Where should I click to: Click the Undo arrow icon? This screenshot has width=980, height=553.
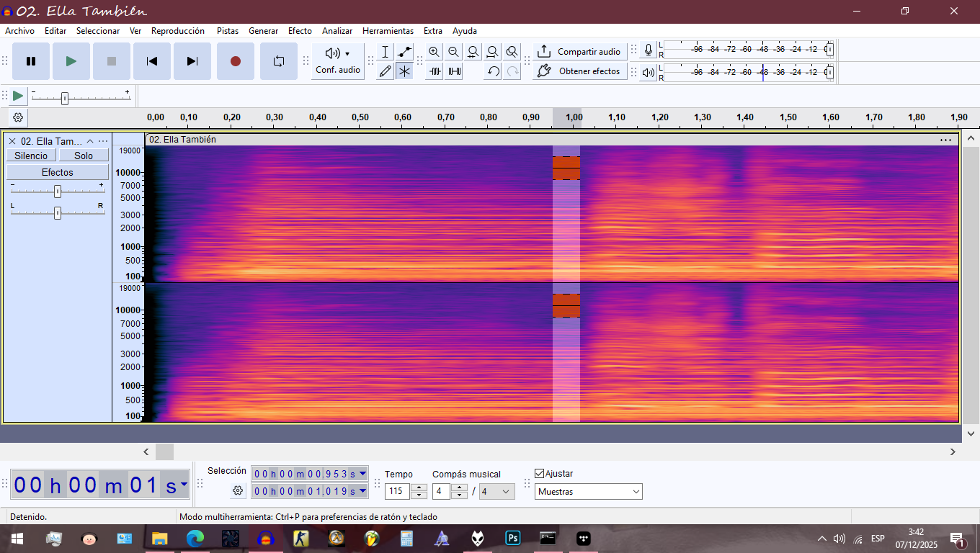[x=493, y=71]
